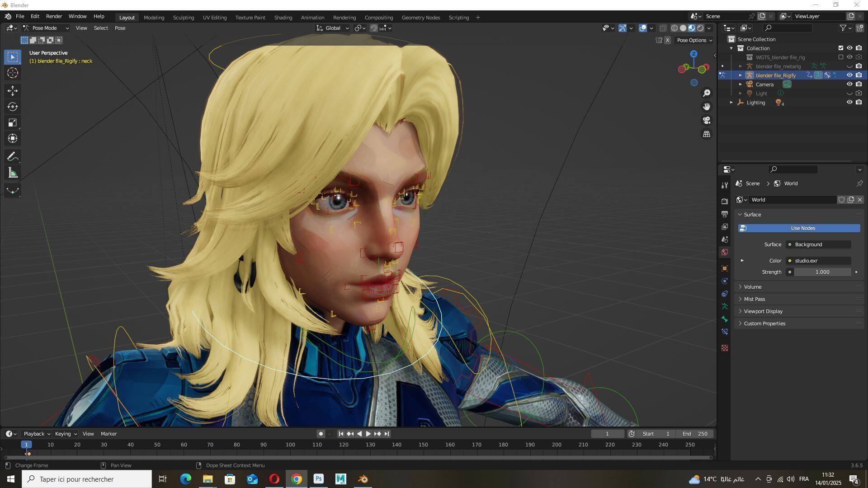This screenshot has height=488, width=868.
Task: Toggle Lighting collection viewport visibility
Action: tap(849, 102)
